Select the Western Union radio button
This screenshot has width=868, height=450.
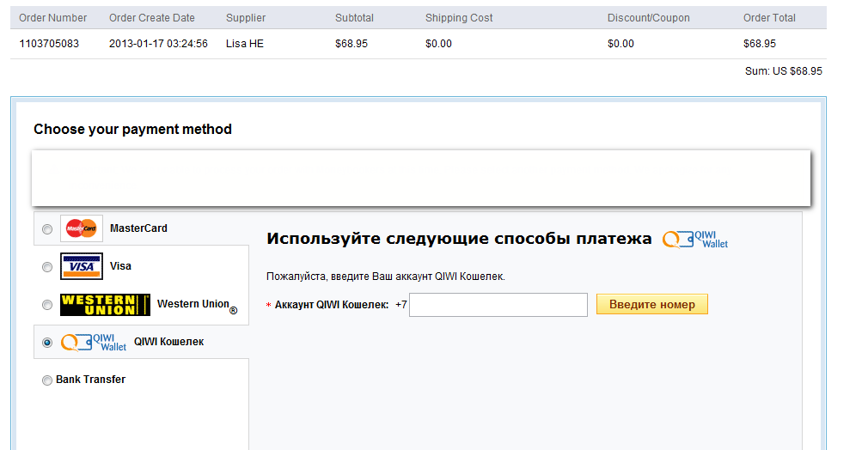pyautogui.click(x=47, y=305)
